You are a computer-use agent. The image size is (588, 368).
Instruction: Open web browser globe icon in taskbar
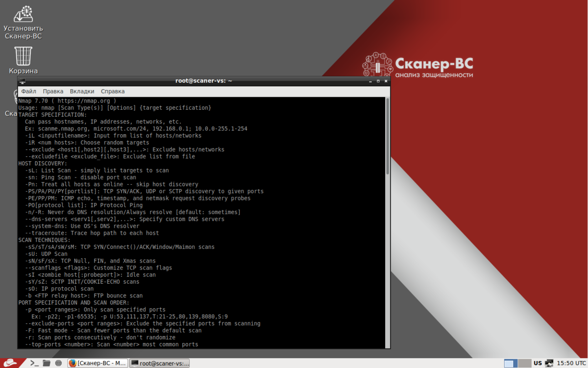click(59, 363)
